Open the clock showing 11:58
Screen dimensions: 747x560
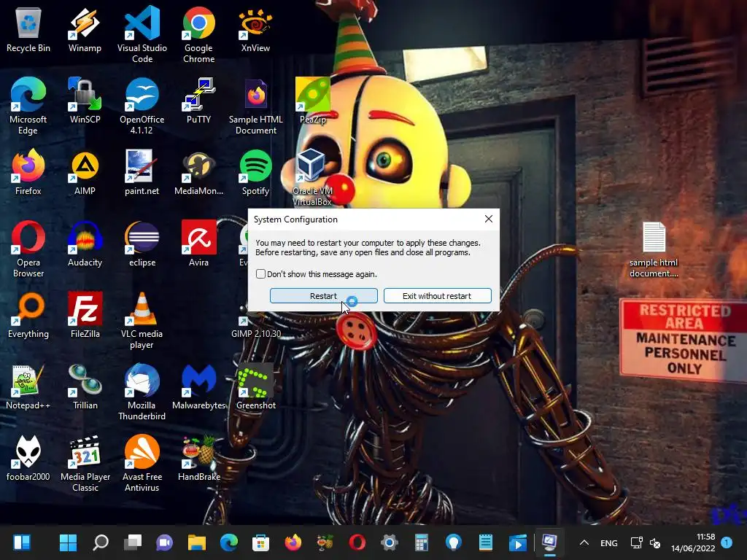click(x=693, y=542)
